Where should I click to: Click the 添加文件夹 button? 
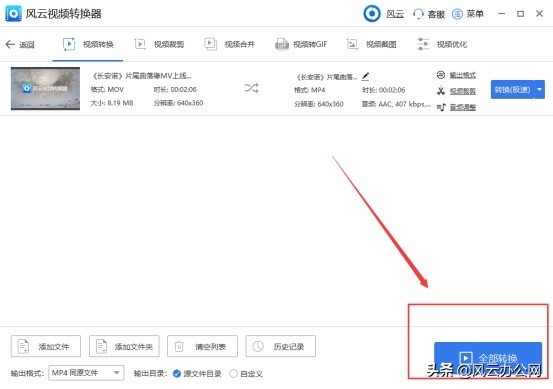click(124, 346)
